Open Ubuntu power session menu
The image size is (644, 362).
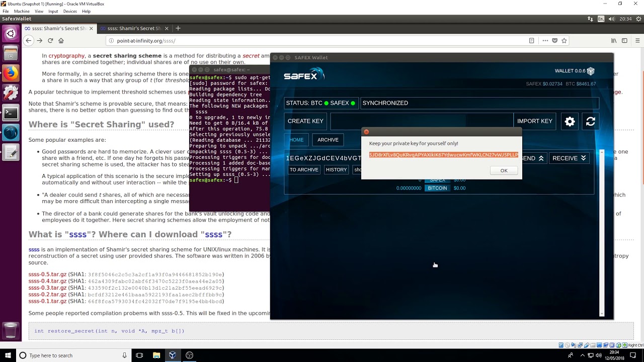coord(638,19)
